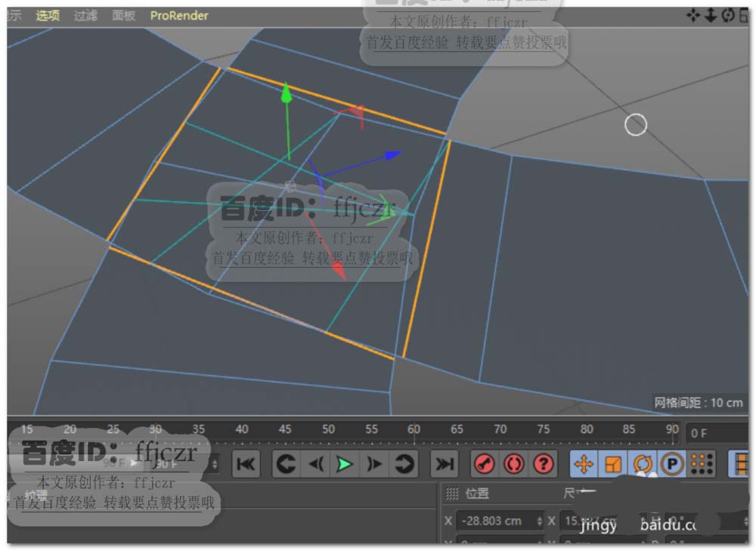Toggle scale keyframe recording
Viewport: 756px width, 551px height.
pyautogui.click(x=613, y=464)
